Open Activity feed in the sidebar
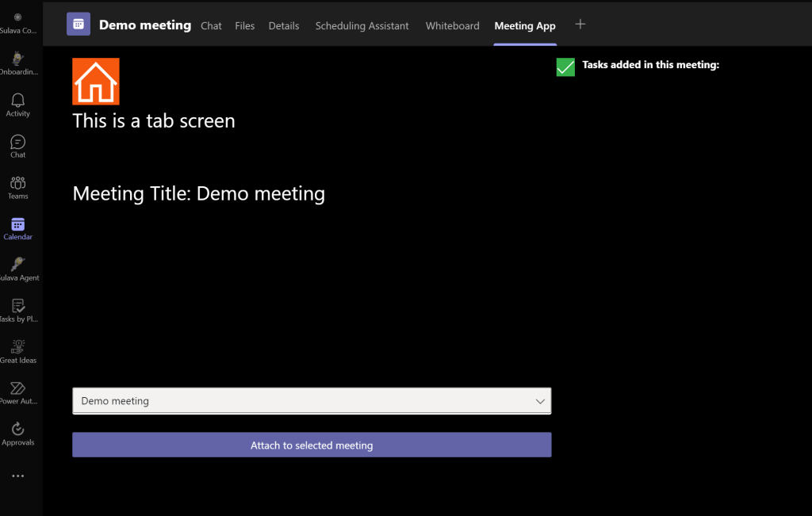The height and width of the screenshot is (516, 812). 17,104
